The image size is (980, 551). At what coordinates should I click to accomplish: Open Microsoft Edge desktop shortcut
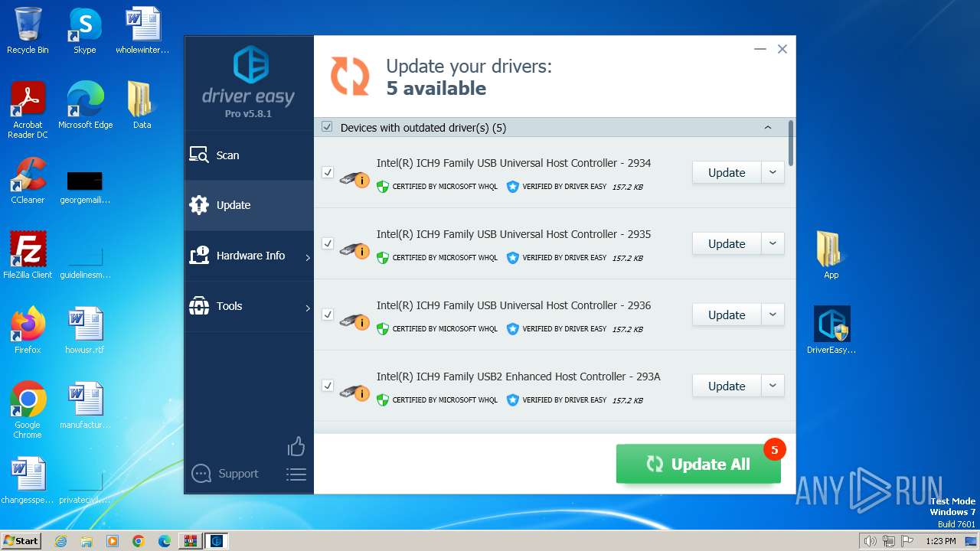(85, 106)
